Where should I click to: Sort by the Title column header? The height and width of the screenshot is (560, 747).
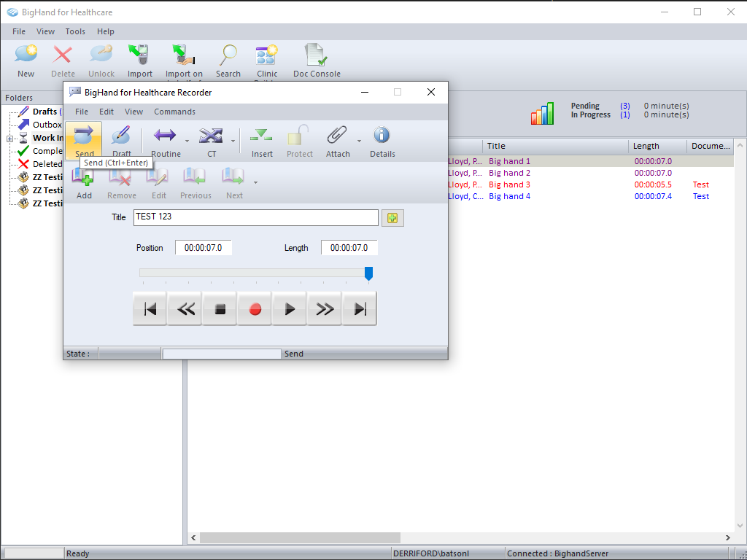click(x=555, y=146)
